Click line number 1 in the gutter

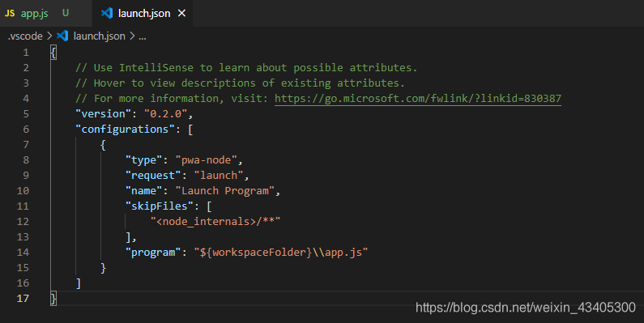pyautogui.click(x=26, y=53)
